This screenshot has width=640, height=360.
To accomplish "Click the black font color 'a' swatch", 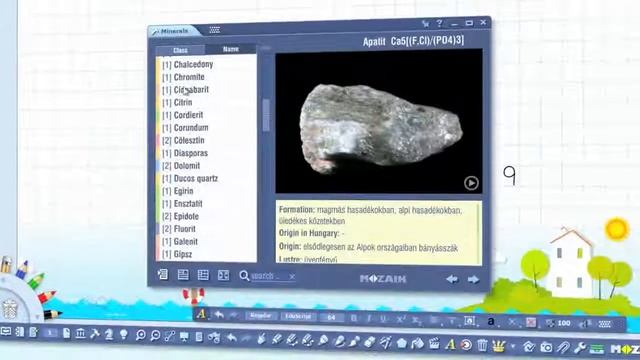I will coord(491,322).
